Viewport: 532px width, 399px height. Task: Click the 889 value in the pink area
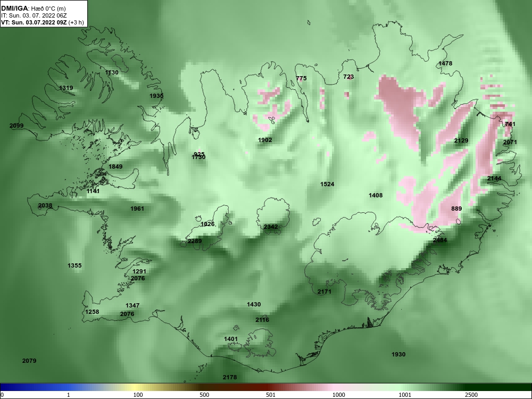(456, 209)
